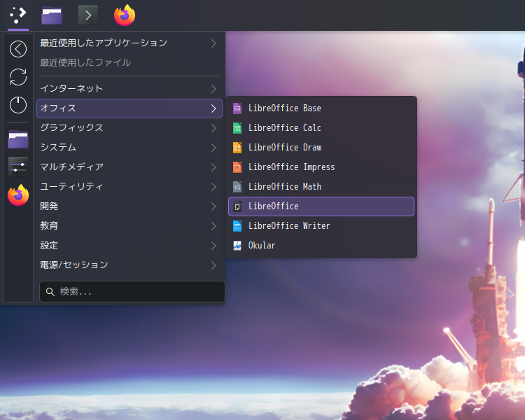Expand arrow next to 教育
525x420 pixels.
coord(213,226)
